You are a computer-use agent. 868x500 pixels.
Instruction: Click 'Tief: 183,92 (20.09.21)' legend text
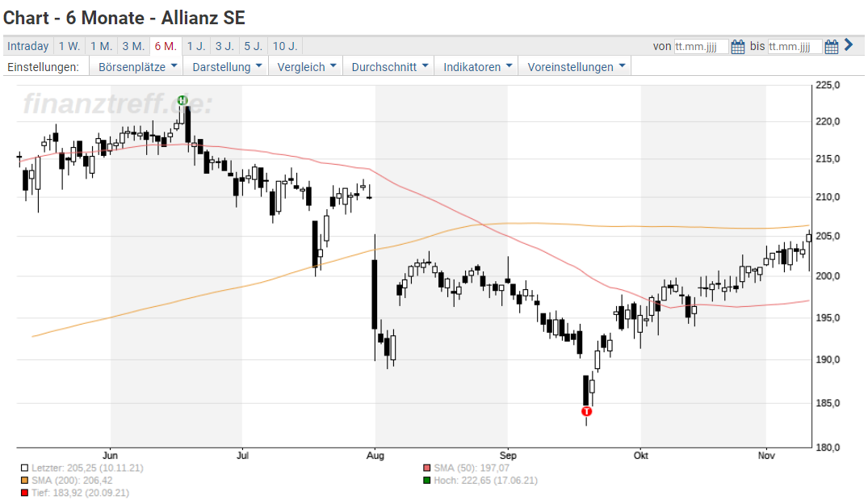coord(80,492)
